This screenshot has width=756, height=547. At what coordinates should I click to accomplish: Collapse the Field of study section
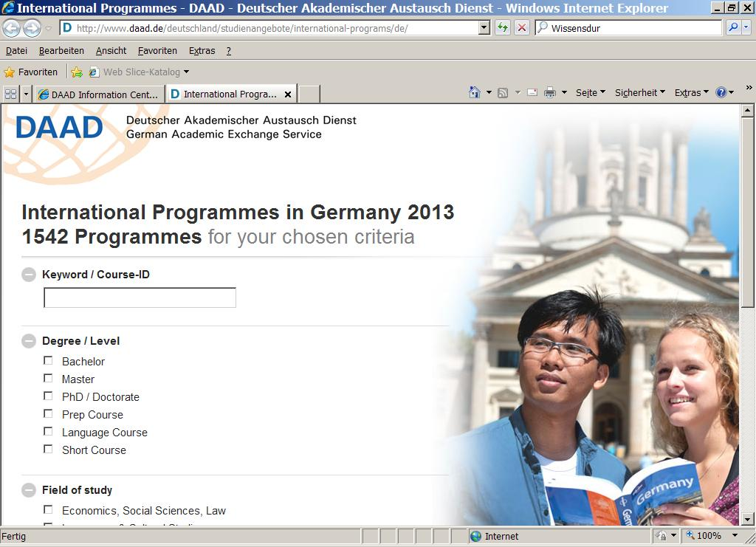(x=29, y=490)
